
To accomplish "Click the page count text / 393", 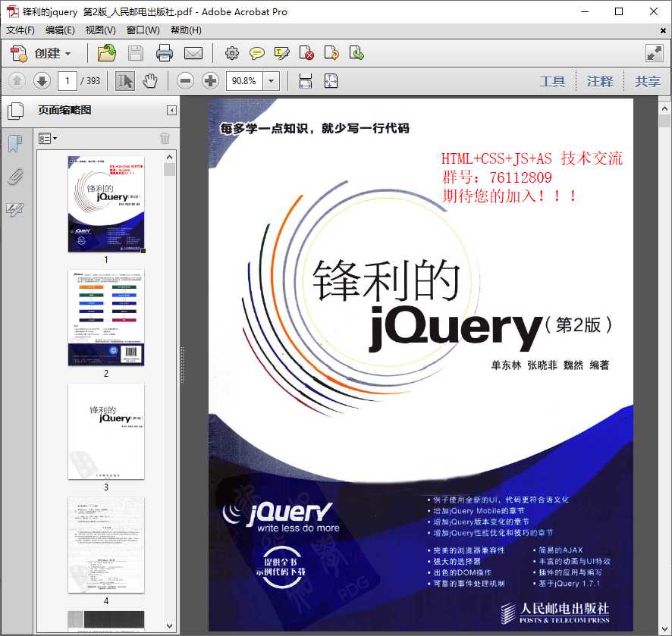I will pyautogui.click(x=90, y=81).
